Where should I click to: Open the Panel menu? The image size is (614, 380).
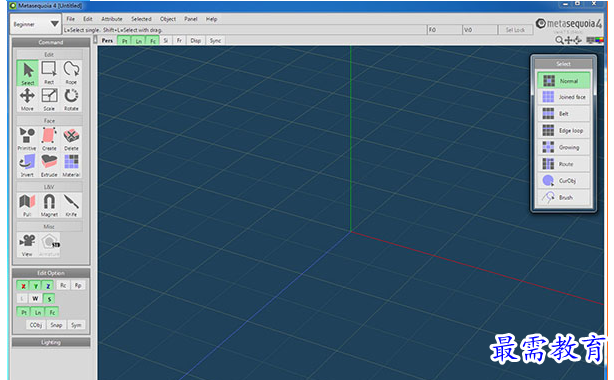click(x=191, y=19)
